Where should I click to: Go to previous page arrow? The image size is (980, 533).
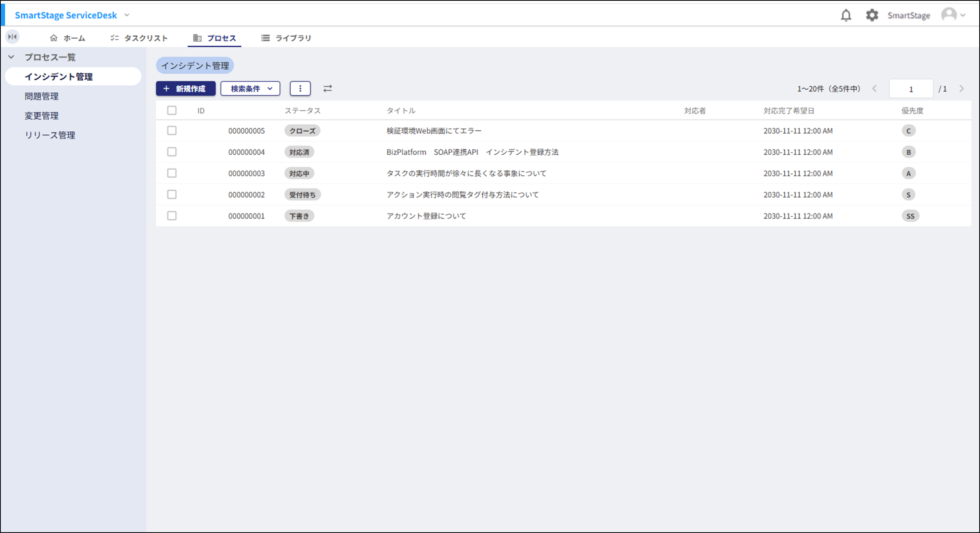pyautogui.click(x=875, y=89)
